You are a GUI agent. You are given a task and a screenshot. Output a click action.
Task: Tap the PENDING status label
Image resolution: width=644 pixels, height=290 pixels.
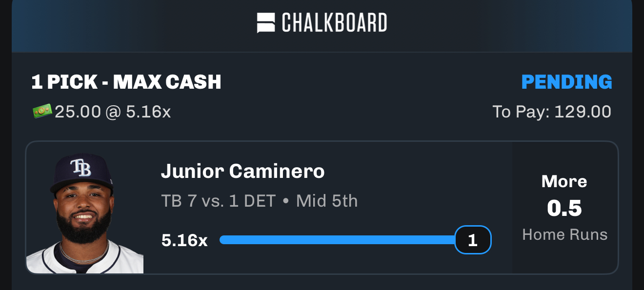click(x=566, y=82)
